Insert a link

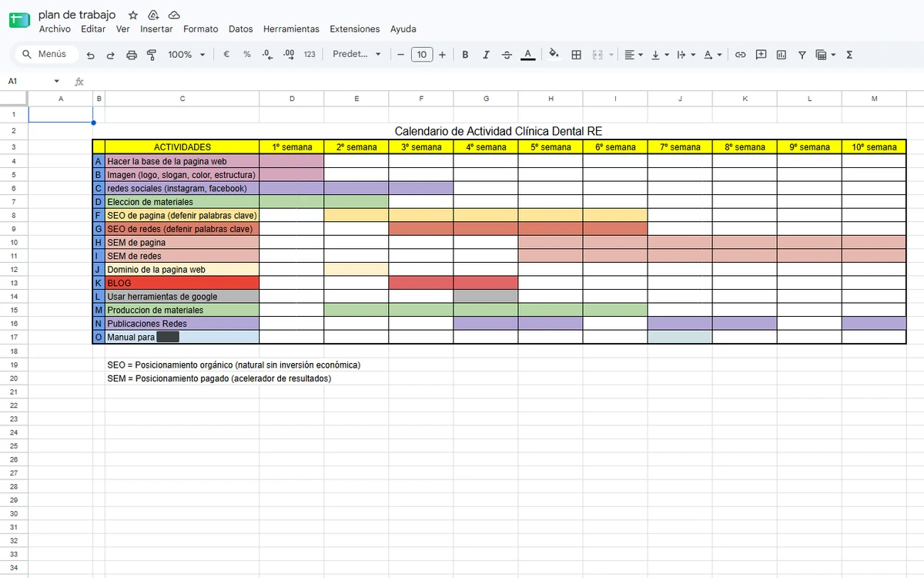(x=740, y=55)
